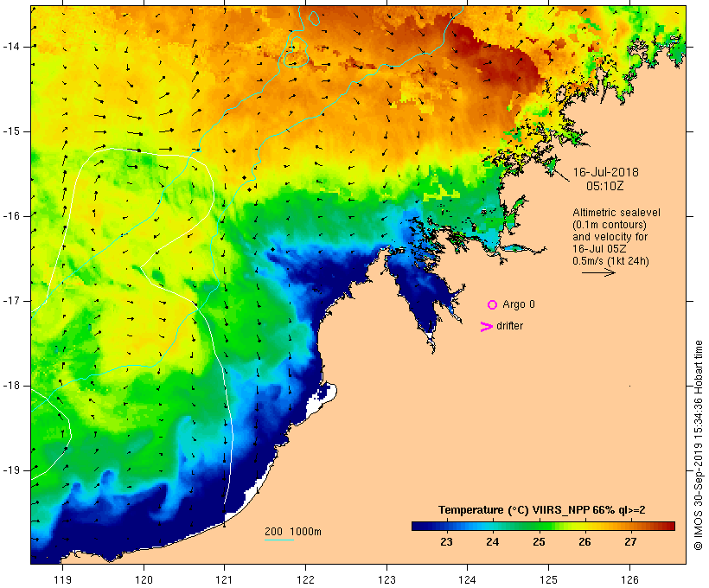Click the IMOS copyright timestamp text
The height and width of the screenshot is (588, 709).
698,445
